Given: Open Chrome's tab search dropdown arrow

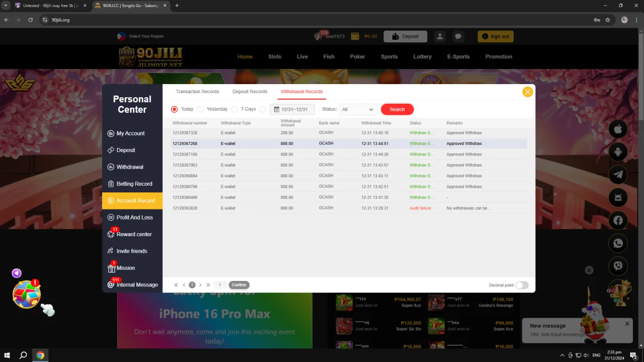Looking at the screenshot, I should click(x=6, y=6).
